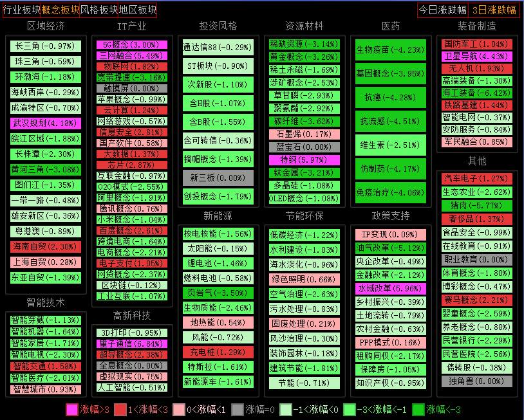
Task: Click the 装备制造 group heading
Action: [477, 26]
